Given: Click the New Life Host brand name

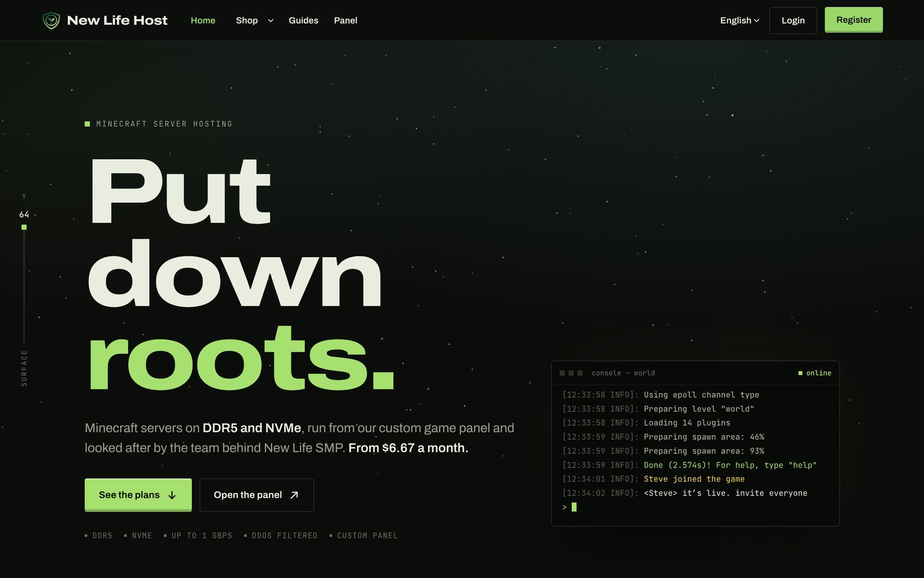Looking at the screenshot, I should pos(117,20).
